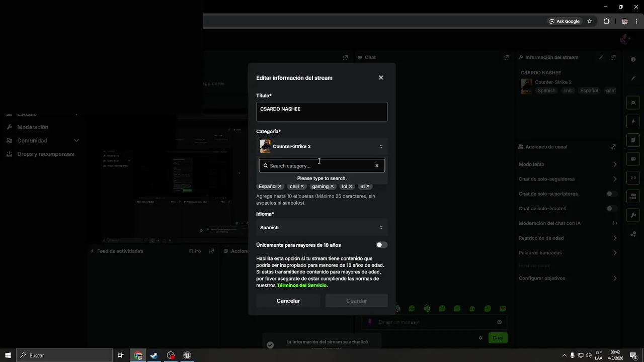Clear the category search with the X
644x362 pixels.
tap(377, 166)
